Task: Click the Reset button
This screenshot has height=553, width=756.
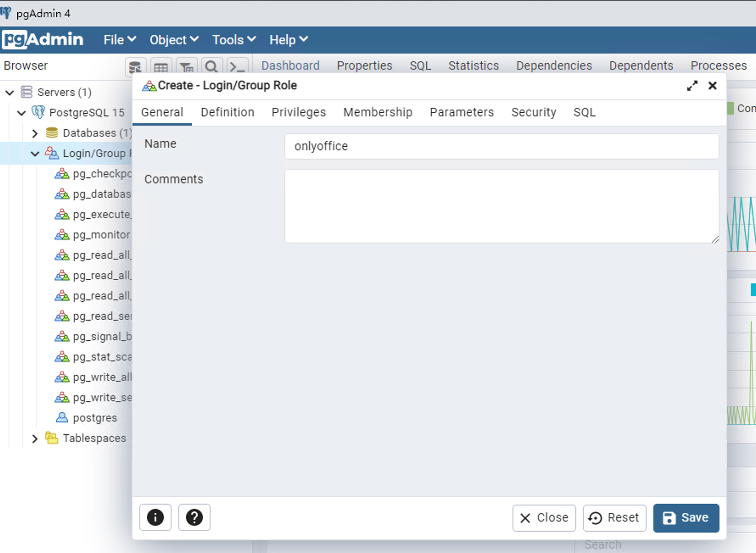Action: point(614,518)
